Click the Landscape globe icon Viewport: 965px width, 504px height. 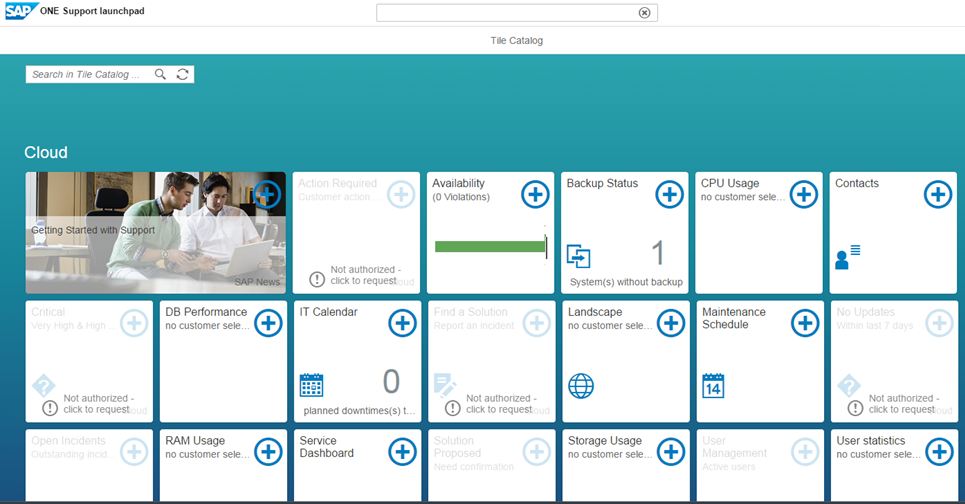tap(580, 385)
